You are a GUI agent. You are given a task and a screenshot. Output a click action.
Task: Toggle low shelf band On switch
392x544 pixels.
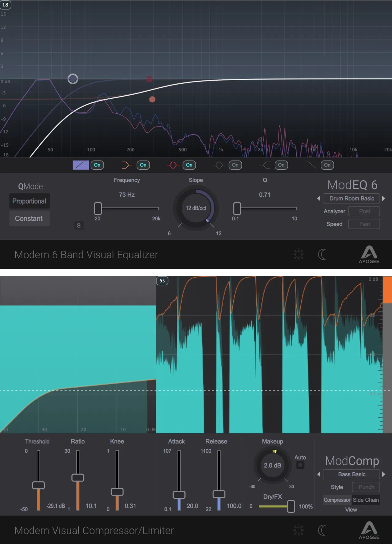pyautogui.click(x=143, y=165)
